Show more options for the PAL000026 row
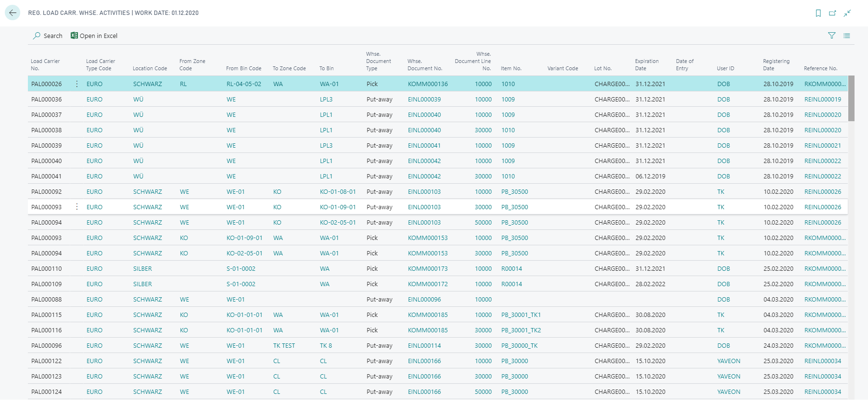868x404 pixels. [x=77, y=84]
